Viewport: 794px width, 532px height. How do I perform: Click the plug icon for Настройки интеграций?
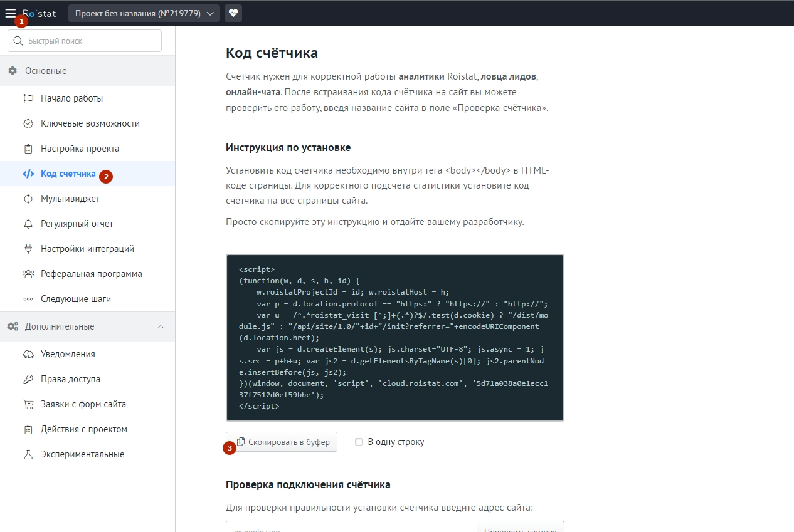coord(28,249)
